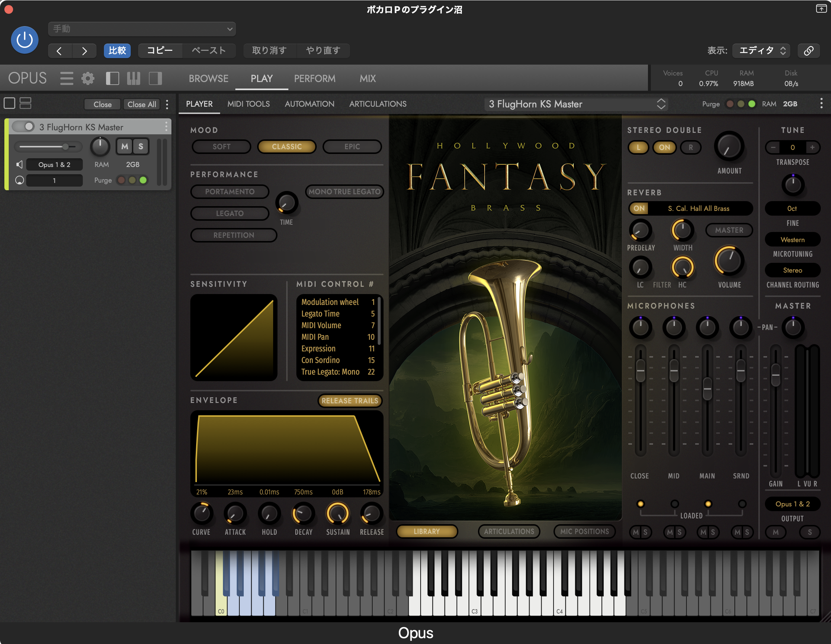Open the OPUS hamburger main menu
This screenshot has width=831, height=644.
point(66,78)
